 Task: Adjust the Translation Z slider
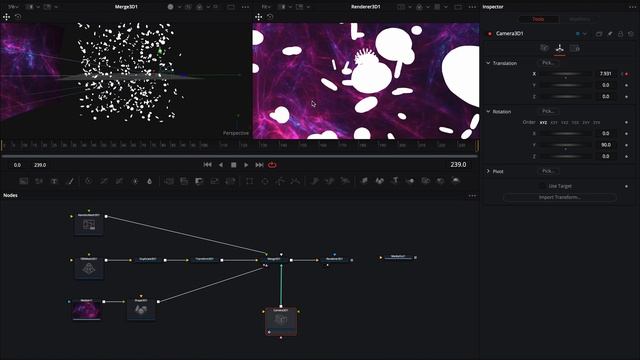click(x=566, y=97)
